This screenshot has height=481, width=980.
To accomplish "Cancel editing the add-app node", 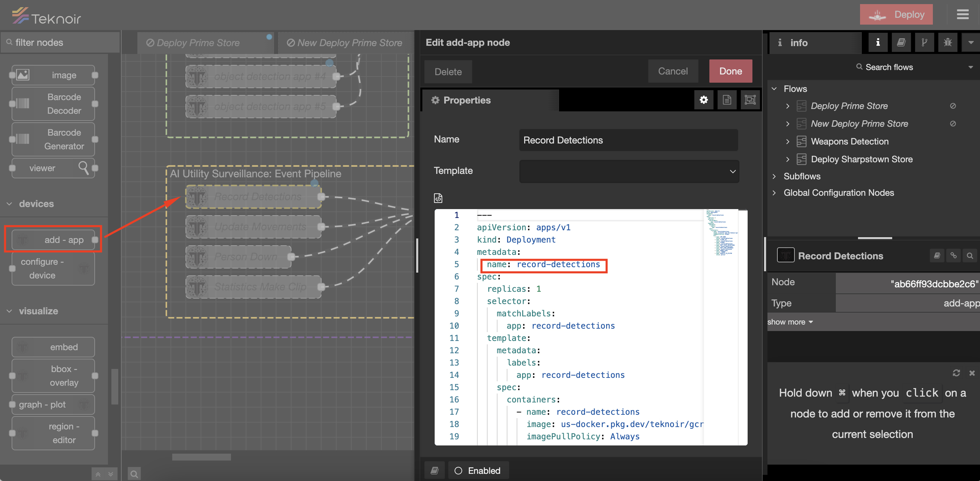I will pyautogui.click(x=672, y=71).
